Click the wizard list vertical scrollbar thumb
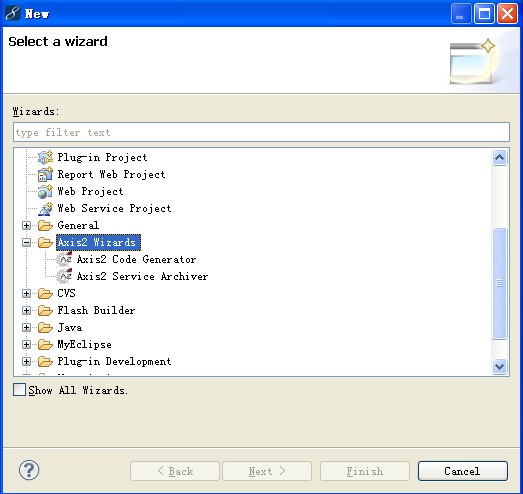Viewport: 523px width, 494px height. 500,284
